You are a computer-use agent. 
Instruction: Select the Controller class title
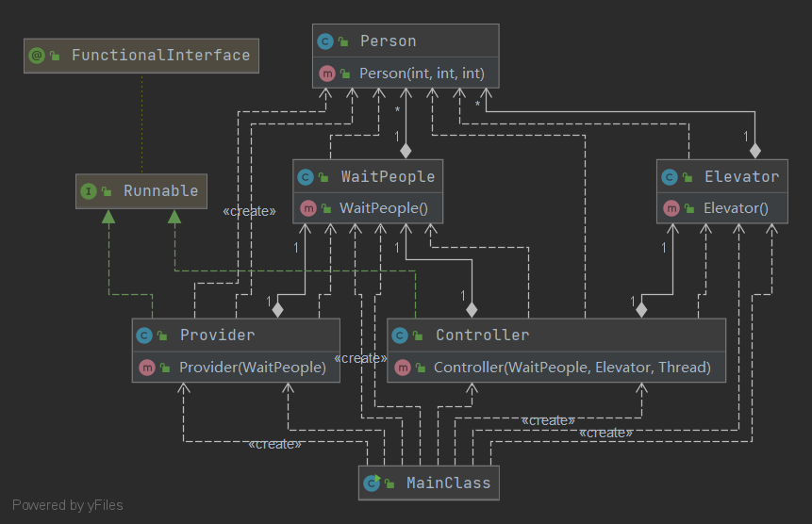(x=482, y=336)
